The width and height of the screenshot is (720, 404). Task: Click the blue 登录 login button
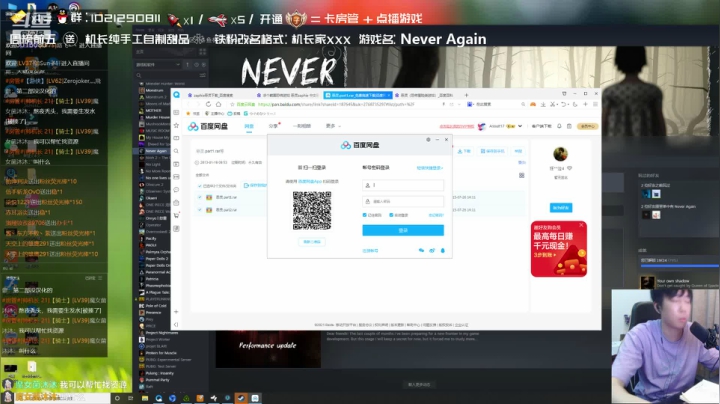(403, 230)
